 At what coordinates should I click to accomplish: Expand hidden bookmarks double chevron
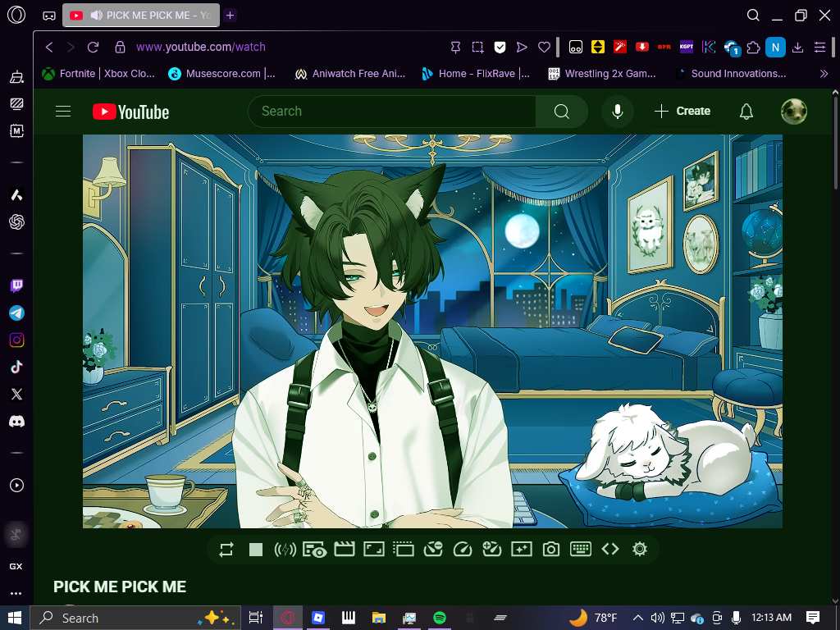tap(824, 74)
